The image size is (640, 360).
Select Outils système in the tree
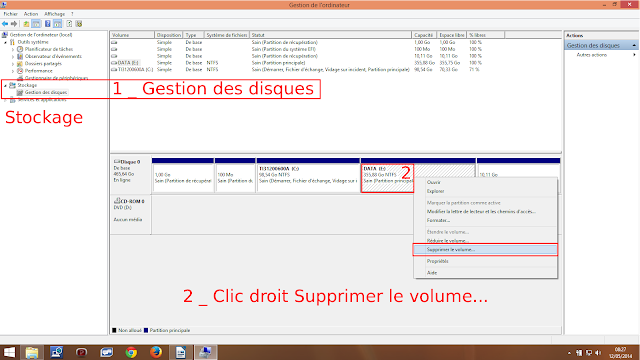33,42
